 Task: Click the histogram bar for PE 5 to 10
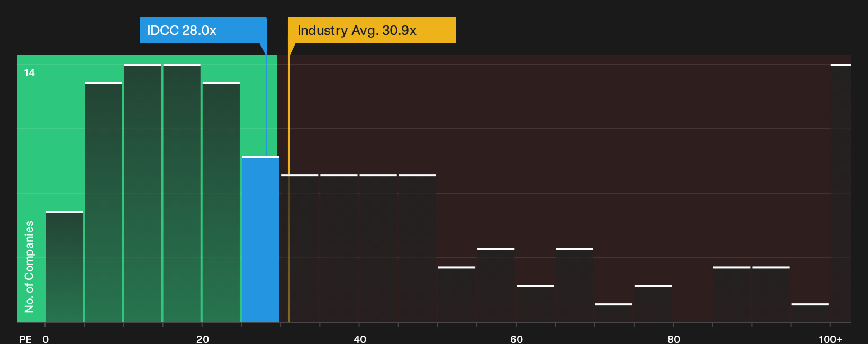[103, 202]
